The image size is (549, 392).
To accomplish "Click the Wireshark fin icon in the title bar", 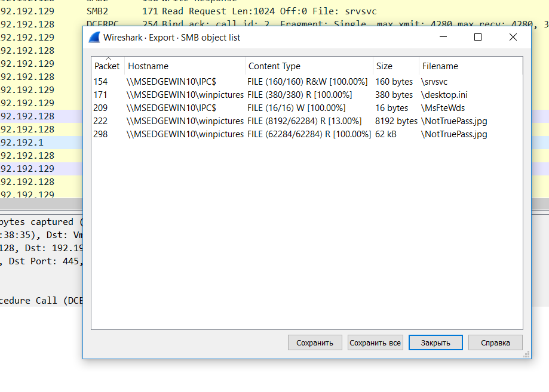I will tap(94, 37).
